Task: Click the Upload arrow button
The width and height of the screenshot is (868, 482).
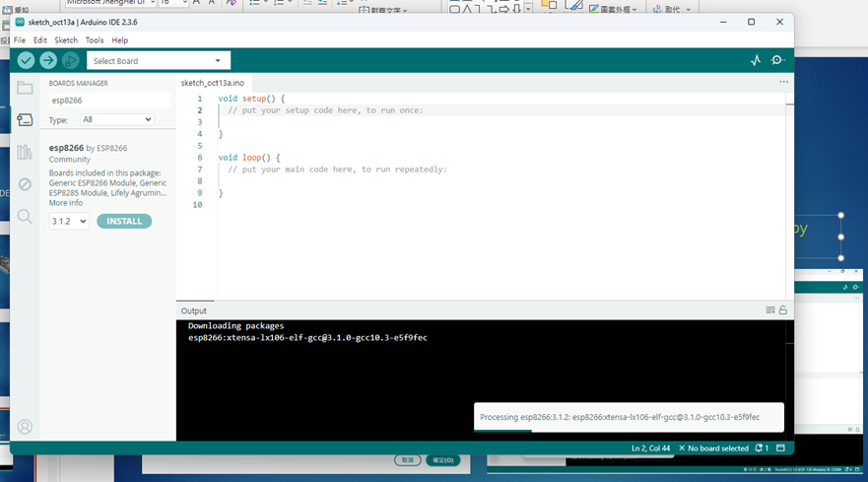Action: coord(47,60)
